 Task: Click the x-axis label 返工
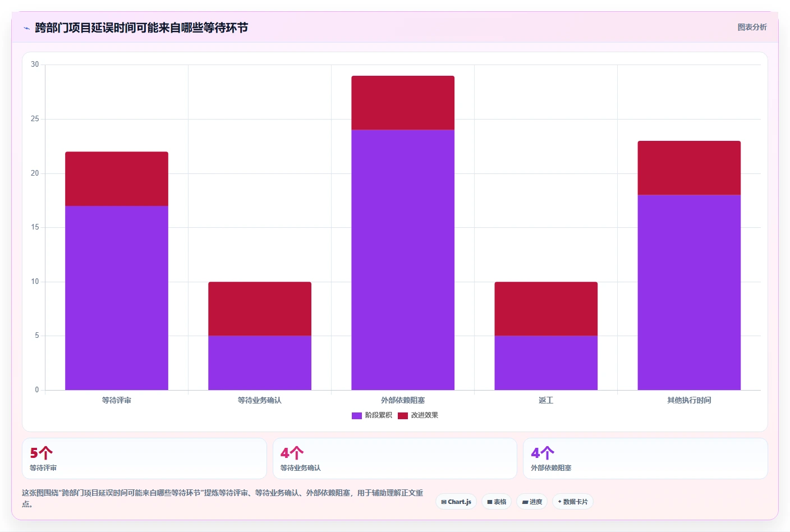[x=546, y=400]
